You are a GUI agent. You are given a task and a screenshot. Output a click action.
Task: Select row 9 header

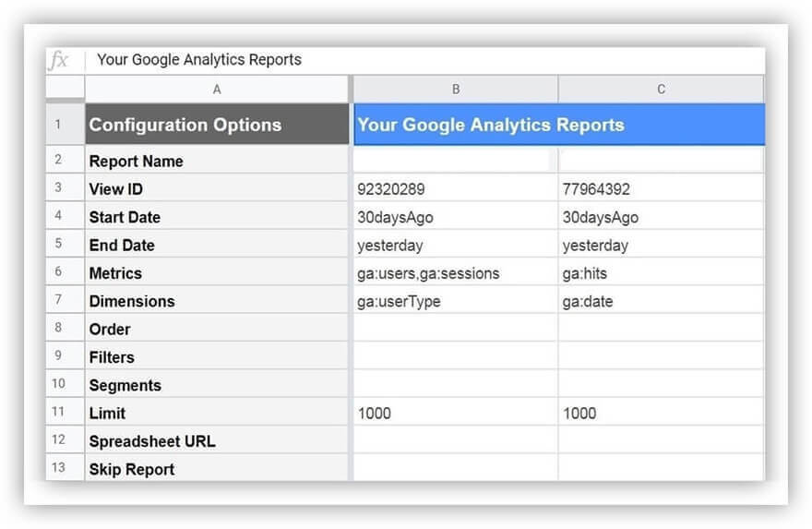[66, 355]
